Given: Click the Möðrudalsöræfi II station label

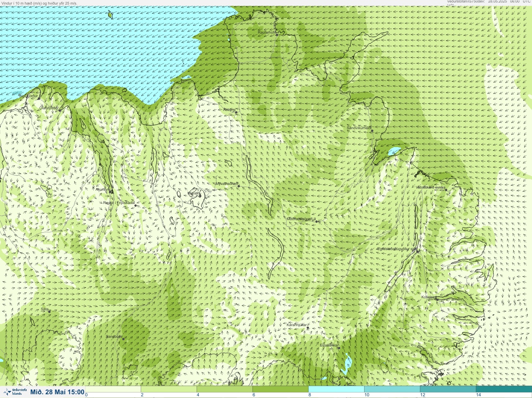Looking at the screenshot, I should point(301,219).
